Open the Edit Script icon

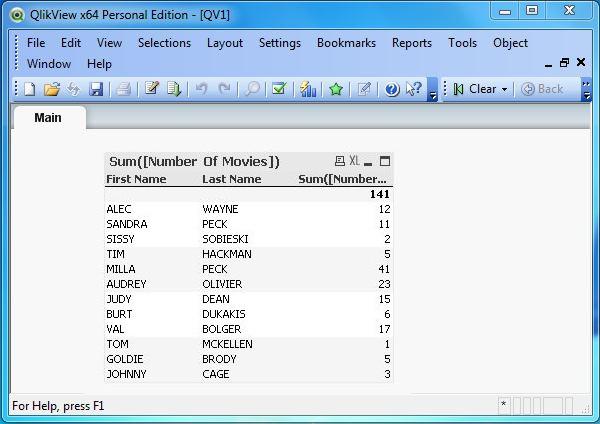click(x=152, y=89)
